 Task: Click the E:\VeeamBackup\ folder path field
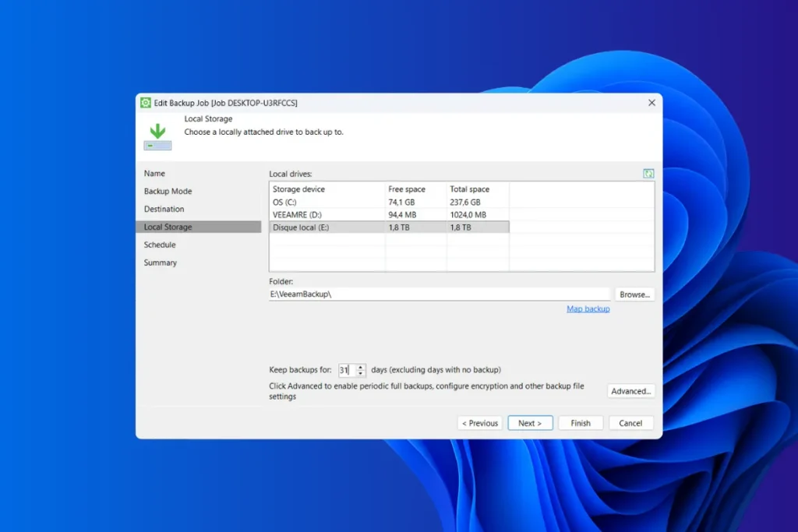(x=439, y=294)
